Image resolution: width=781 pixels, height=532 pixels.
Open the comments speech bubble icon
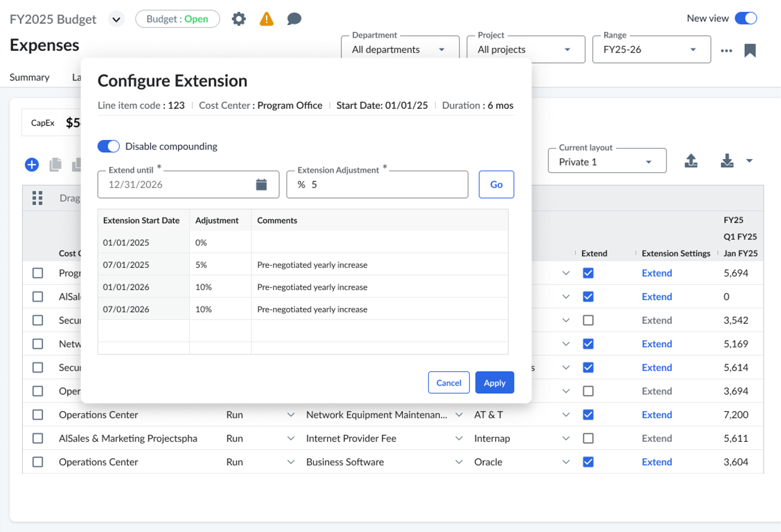coord(294,19)
